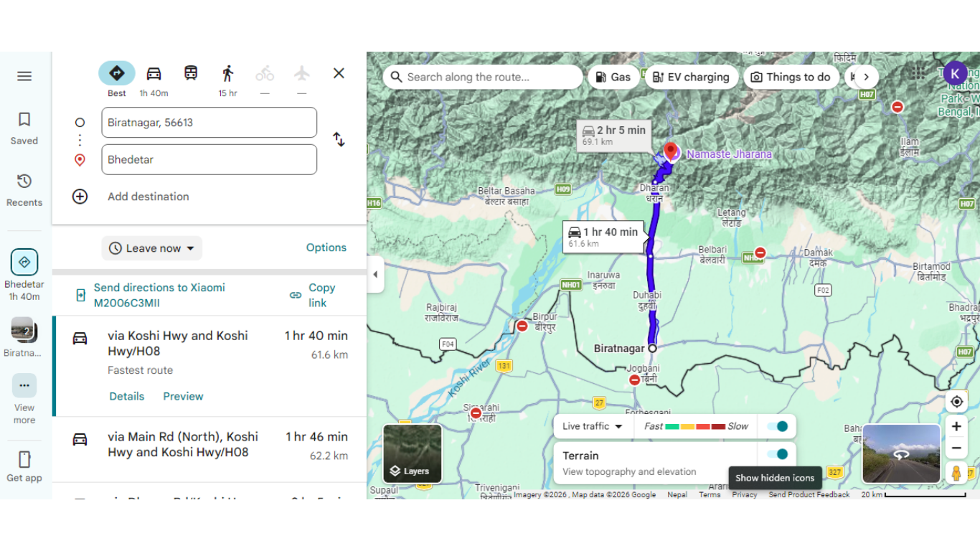The width and height of the screenshot is (980, 551).
Task: Open Details for Koshi Hwy fastest route
Action: pos(127,396)
